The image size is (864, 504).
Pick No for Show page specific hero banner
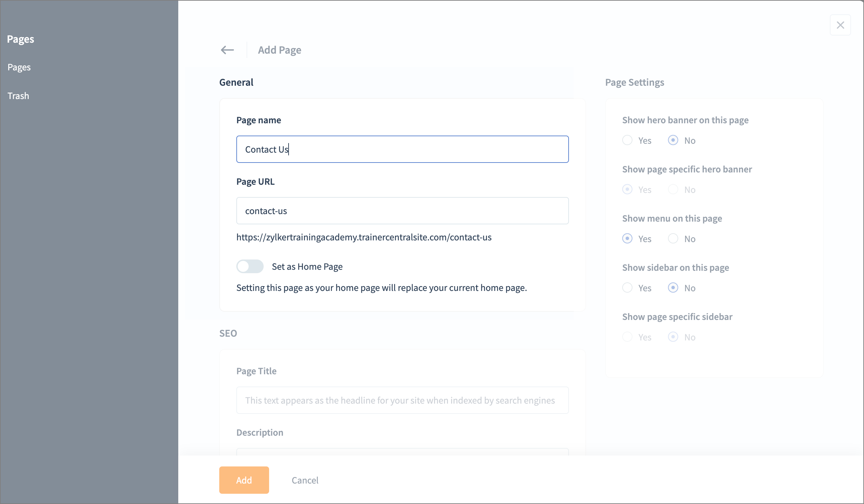673,190
